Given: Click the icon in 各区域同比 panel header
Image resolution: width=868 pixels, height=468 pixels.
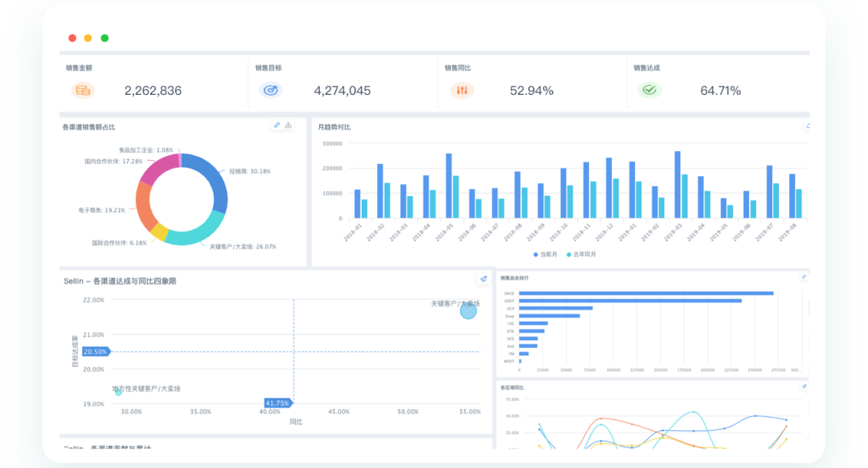Looking at the screenshot, I should [803, 387].
